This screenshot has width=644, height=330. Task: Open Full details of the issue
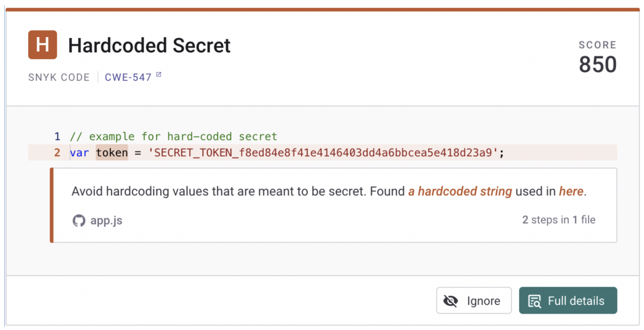568,301
